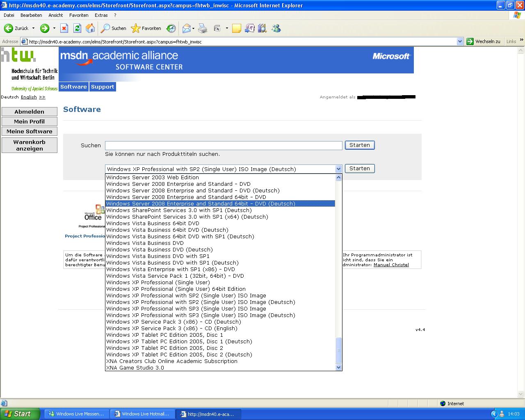Screen dimensions: 525x420
Task: Click the dropdown list scrollbar thumb
Action: tap(338, 351)
